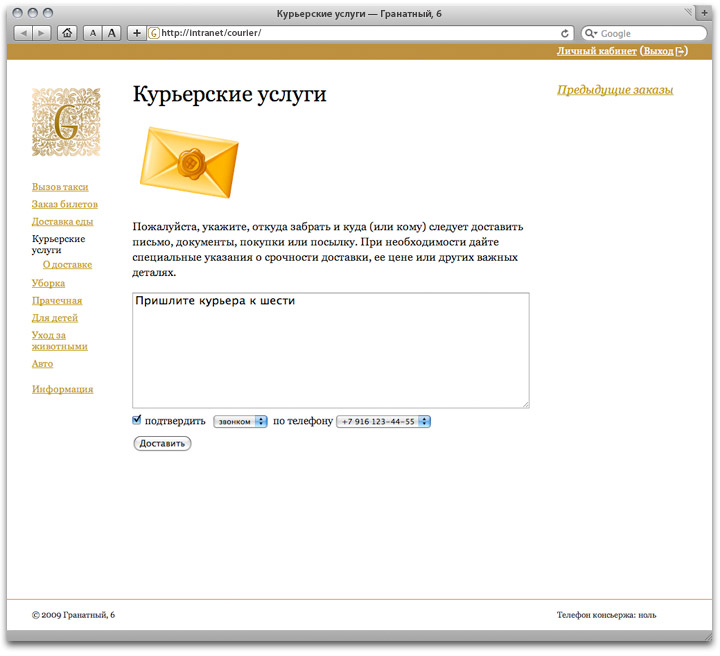Click the add bookmark plus button
The height and width of the screenshot is (656, 720).
point(137,33)
